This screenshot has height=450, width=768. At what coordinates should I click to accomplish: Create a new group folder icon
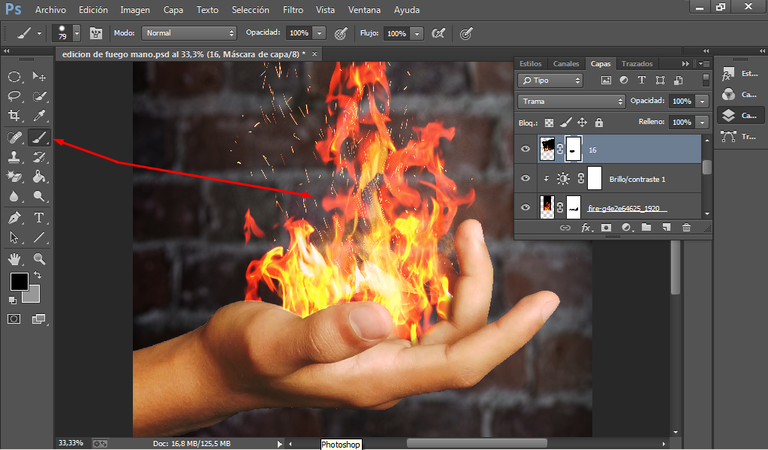[x=647, y=228]
